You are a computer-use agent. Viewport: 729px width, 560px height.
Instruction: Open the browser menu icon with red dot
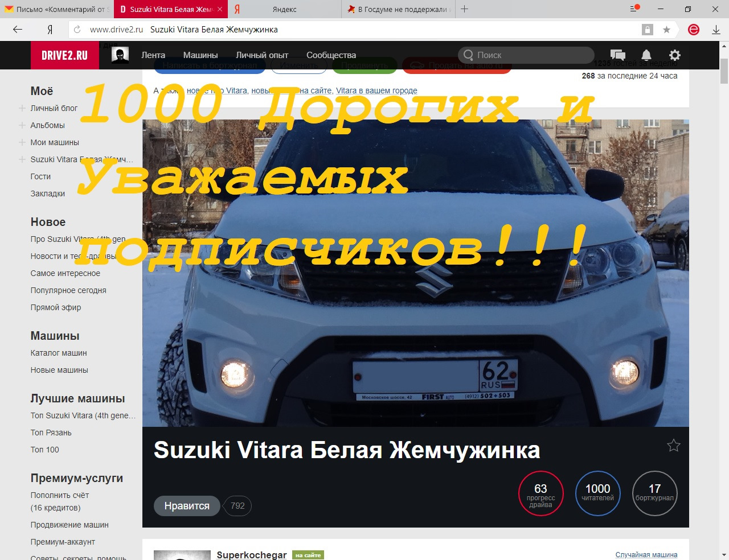click(x=634, y=9)
